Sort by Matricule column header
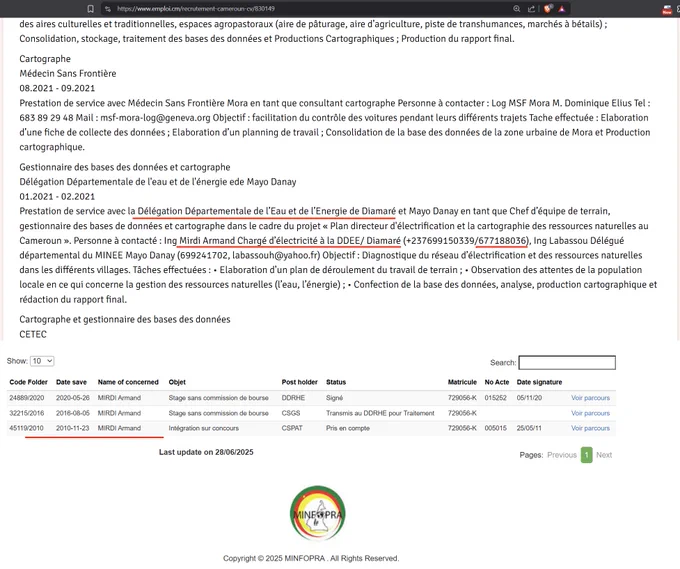The height and width of the screenshot is (569, 680). click(462, 382)
